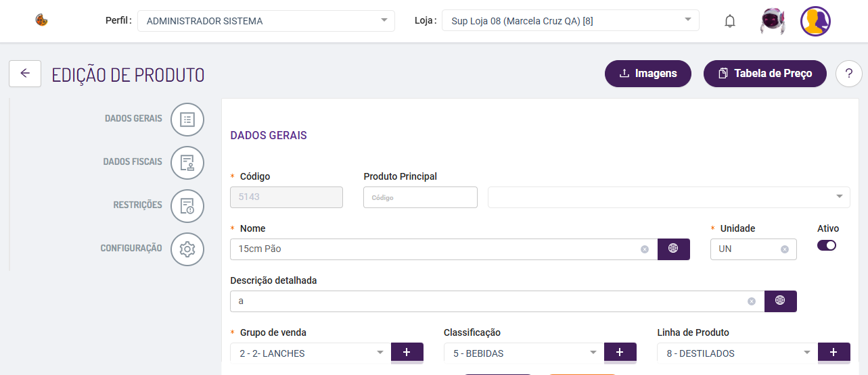
Task: Expand the Loja store dropdown
Action: 570,21
